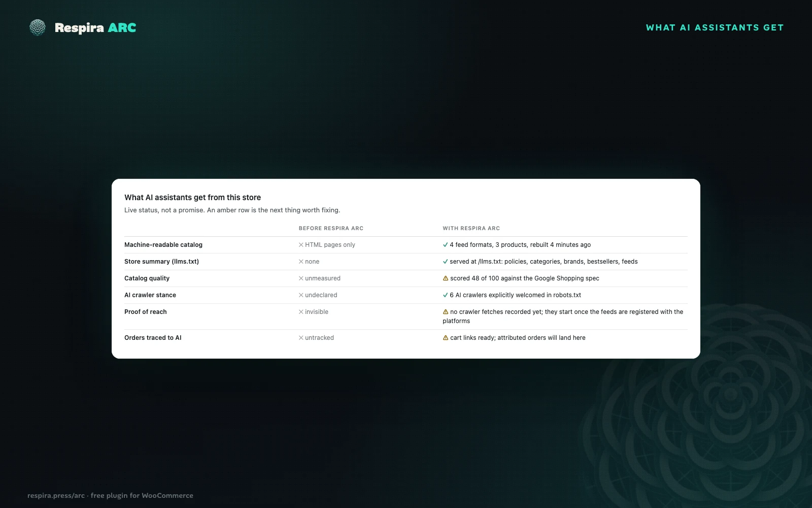Click 'scored 48 of 100 against the Google Shopping spec'
Screen dimensions: 812x508
point(525,278)
